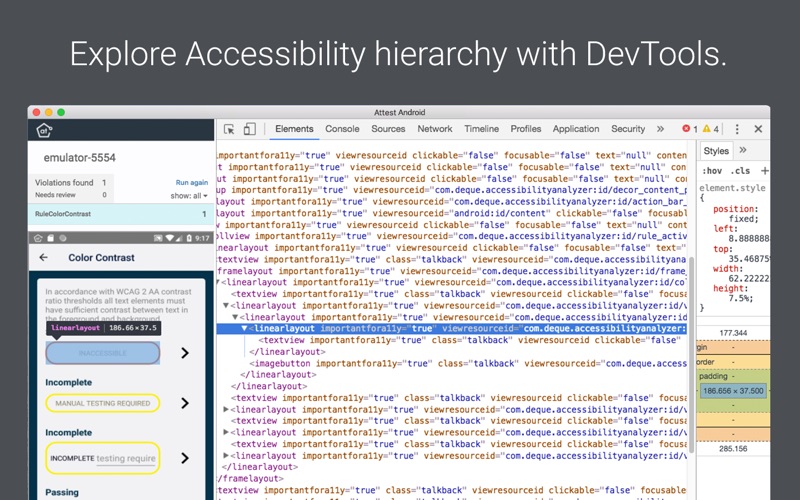The image size is (800, 500).
Task: Click the 186.656 × 37.500 box model content
Action: 733,391
